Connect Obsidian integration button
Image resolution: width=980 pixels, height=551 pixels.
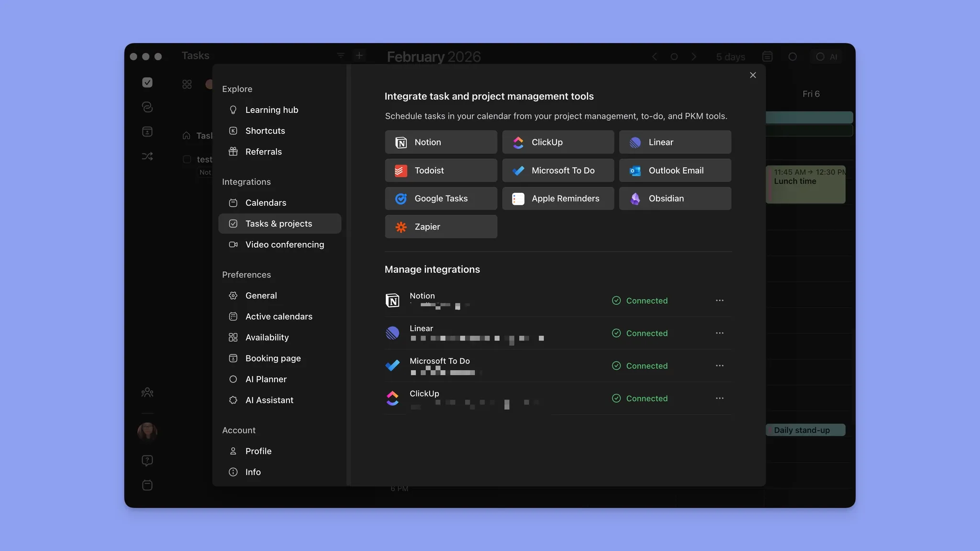[x=675, y=198]
